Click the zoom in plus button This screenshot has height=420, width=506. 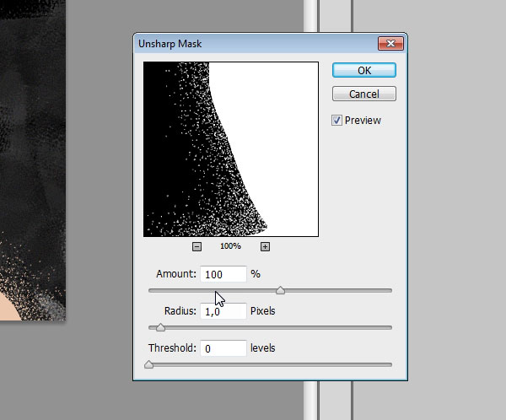tap(265, 246)
